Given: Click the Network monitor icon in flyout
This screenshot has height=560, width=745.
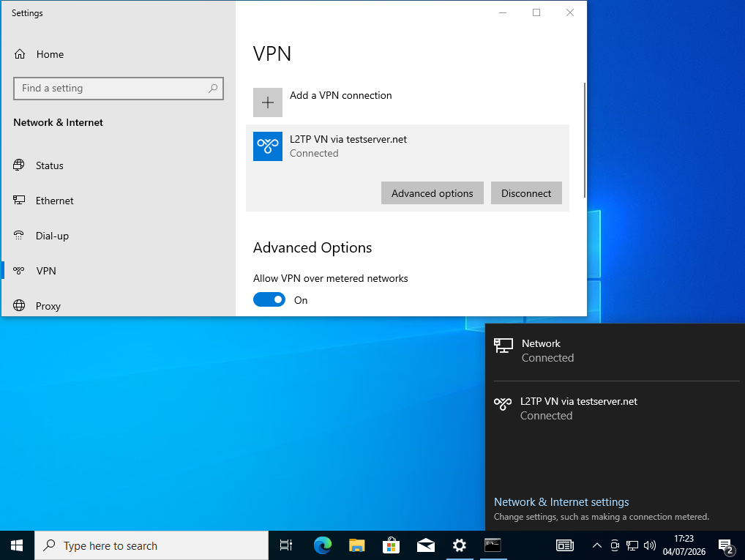Looking at the screenshot, I should (x=503, y=346).
